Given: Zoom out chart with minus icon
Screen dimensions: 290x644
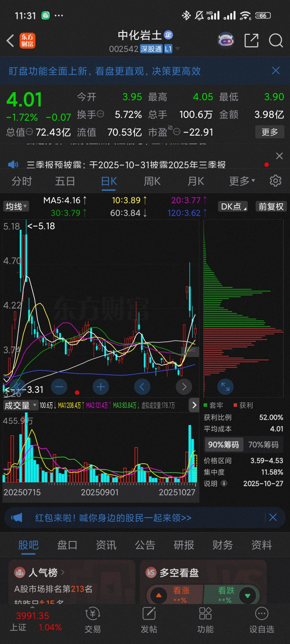Looking at the screenshot, I should [x=59, y=387].
